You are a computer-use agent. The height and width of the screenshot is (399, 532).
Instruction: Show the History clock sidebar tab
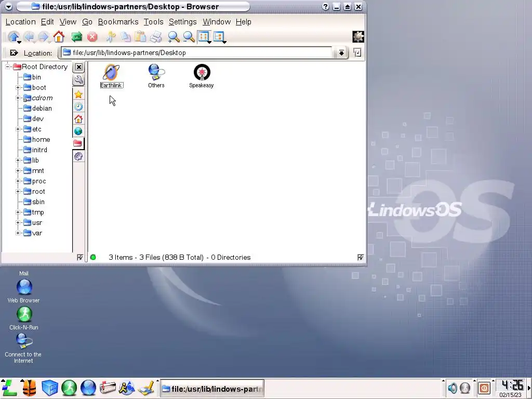tap(78, 107)
